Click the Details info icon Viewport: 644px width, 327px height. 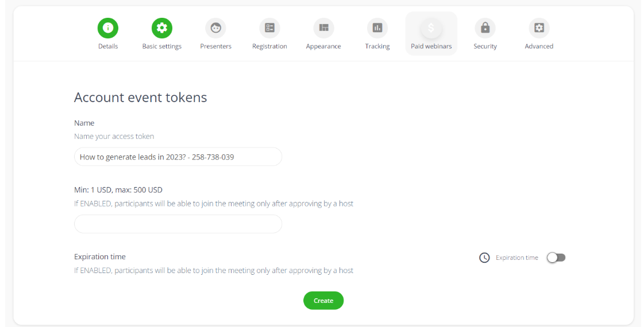(107, 28)
